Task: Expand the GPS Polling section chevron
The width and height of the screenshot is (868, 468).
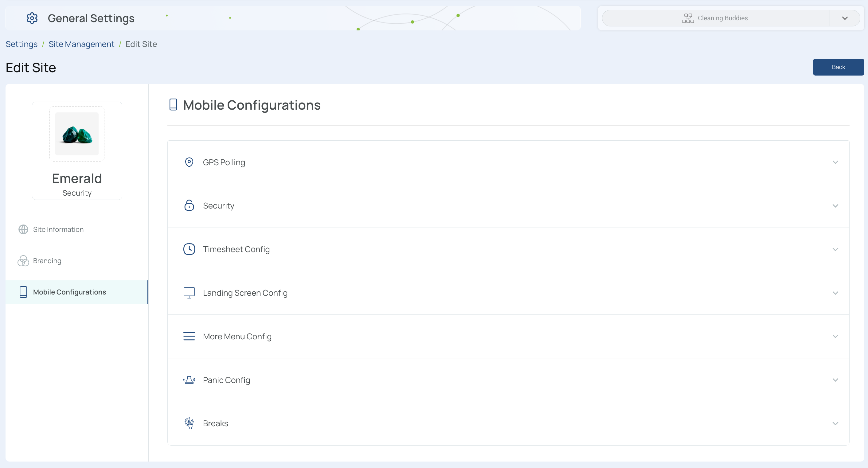Action: (835, 162)
